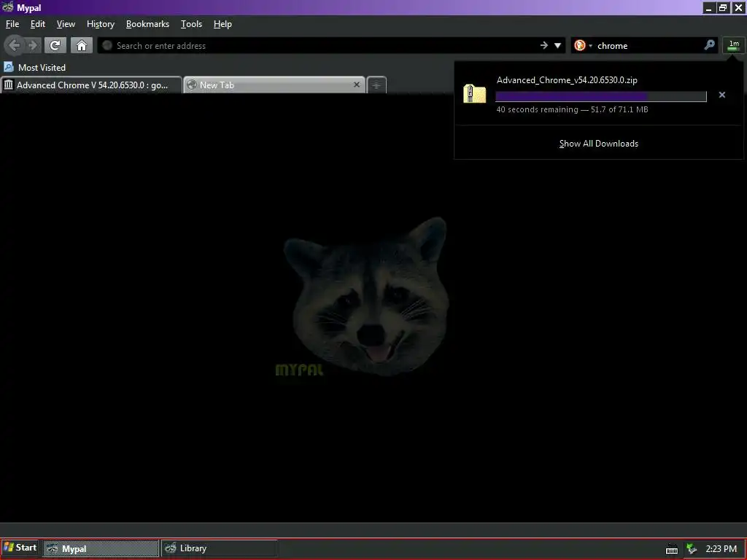
Task: Reload the current page
Action: click(x=55, y=45)
